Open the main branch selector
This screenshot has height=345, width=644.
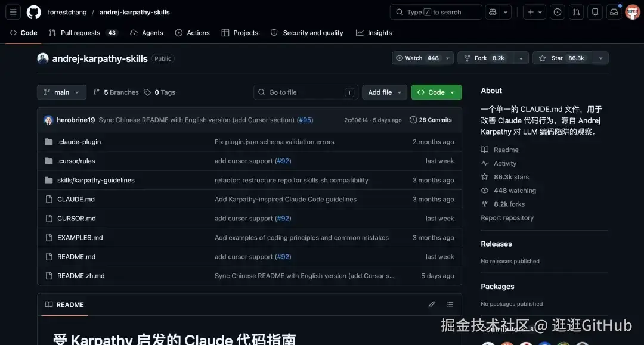coord(61,92)
